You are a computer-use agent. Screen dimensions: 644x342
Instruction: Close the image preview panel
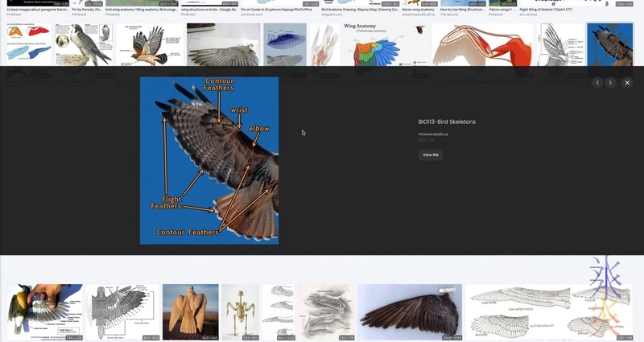[627, 83]
